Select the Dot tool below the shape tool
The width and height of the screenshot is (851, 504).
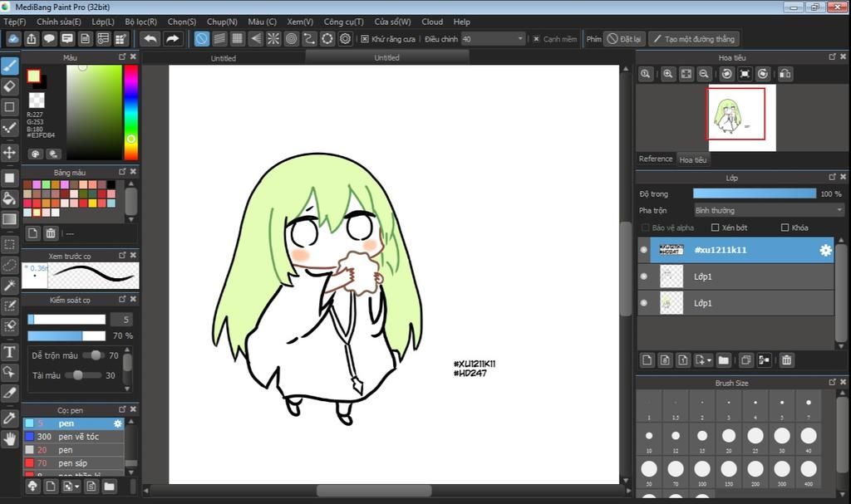coord(10,128)
